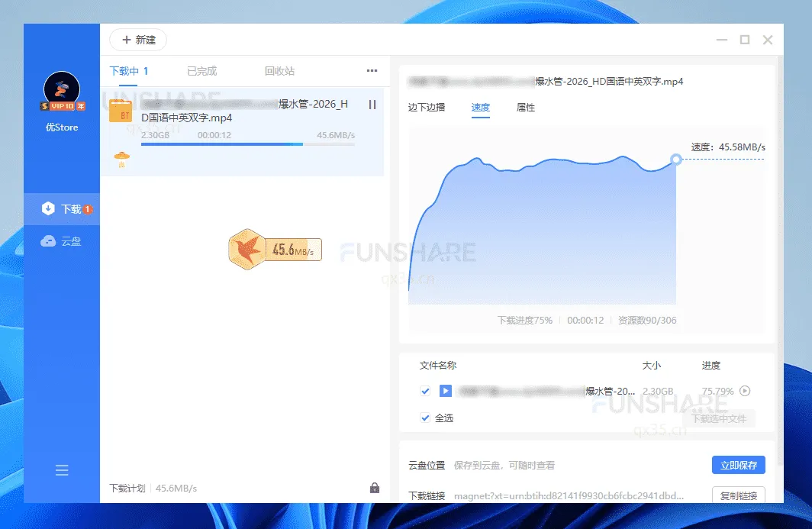This screenshot has height=529, width=812.
Task: Switch to the 回收站 tab
Action: pos(279,71)
